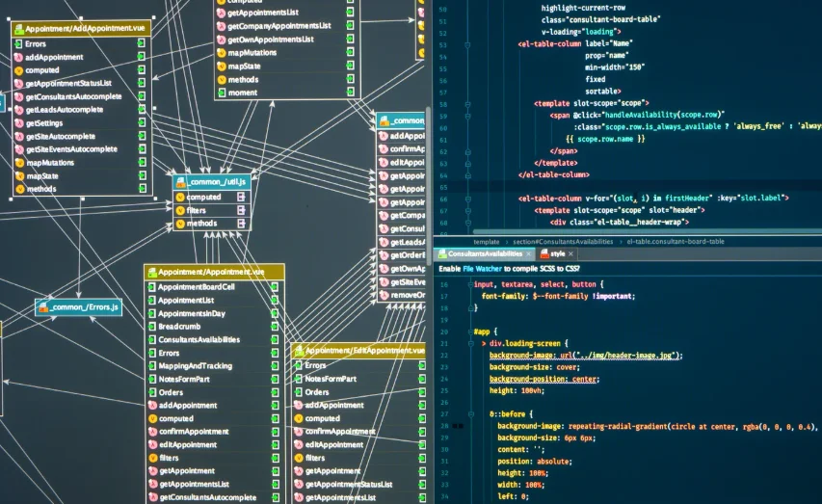This screenshot has height=504, width=822.
Task: Select the style editor tab
Action: [557, 253]
